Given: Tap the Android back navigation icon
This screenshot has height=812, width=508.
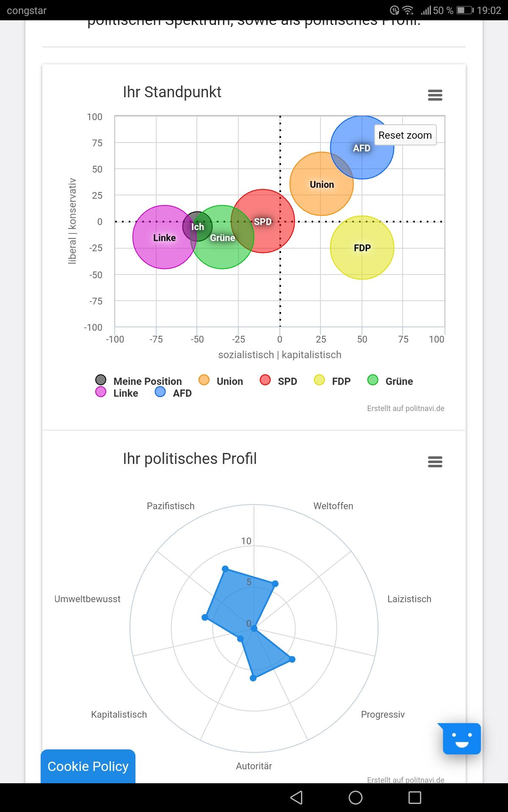Looking at the screenshot, I should (x=296, y=798).
